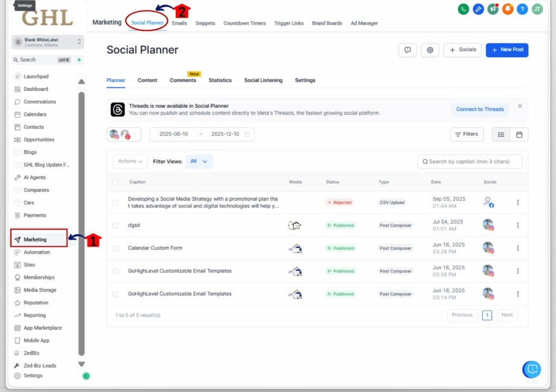Select the list view icon
556x392 pixels.
pyautogui.click(x=501, y=134)
